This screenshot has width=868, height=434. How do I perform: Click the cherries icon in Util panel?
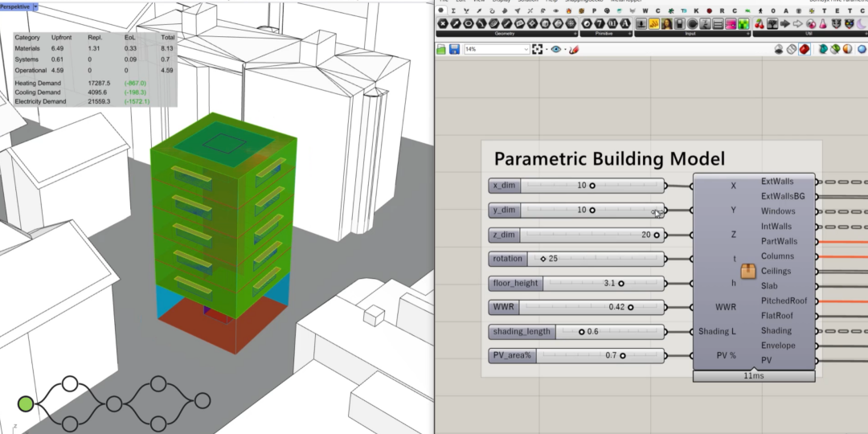(758, 24)
